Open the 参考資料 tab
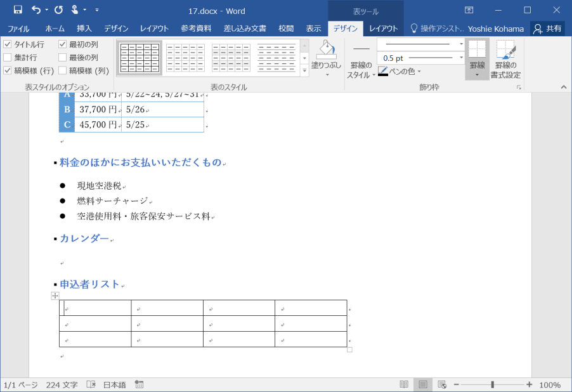The height and width of the screenshot is (392, 572). click(x=196, y=29)
